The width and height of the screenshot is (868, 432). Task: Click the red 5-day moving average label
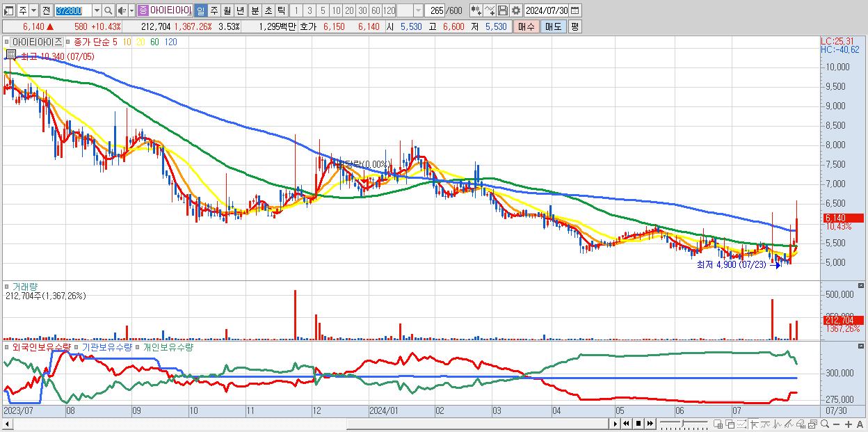[115, 42]
